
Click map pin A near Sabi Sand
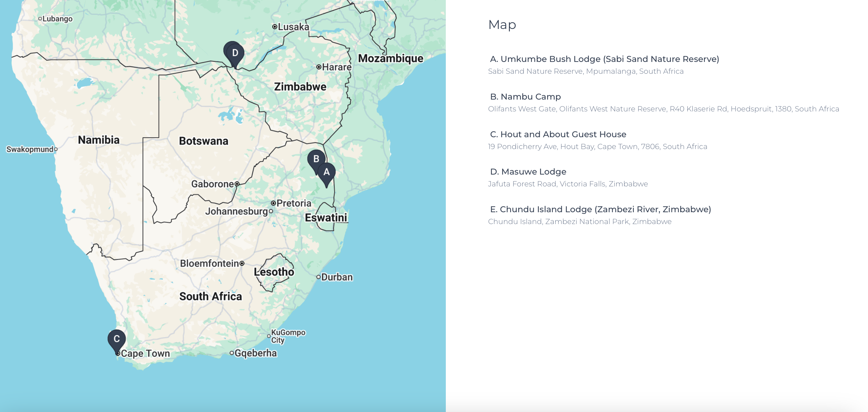point(326,173)
